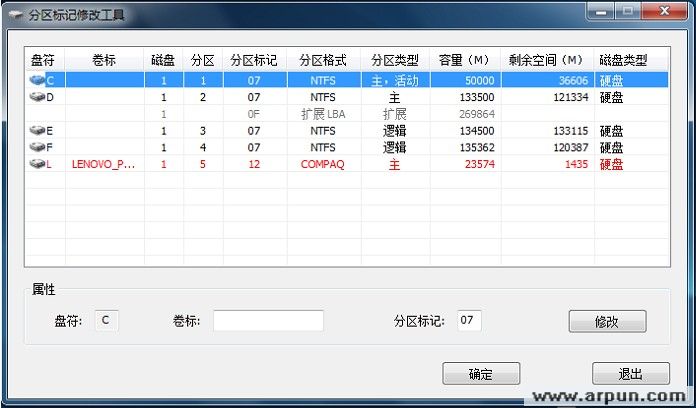Click partition number 4 in row F

click(203, 147)
